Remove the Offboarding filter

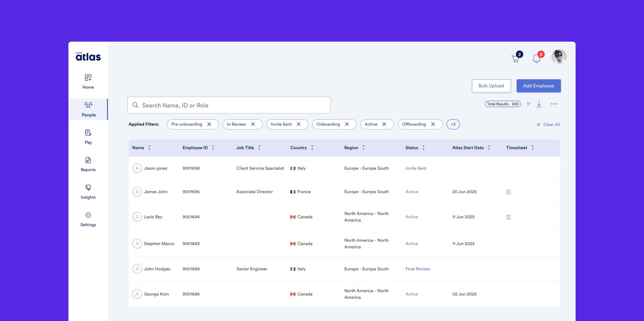433,124
